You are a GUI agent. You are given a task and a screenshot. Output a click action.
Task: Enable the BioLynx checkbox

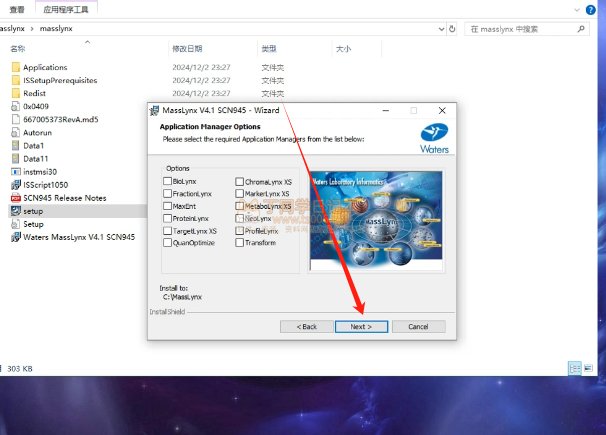pos(167,181)
